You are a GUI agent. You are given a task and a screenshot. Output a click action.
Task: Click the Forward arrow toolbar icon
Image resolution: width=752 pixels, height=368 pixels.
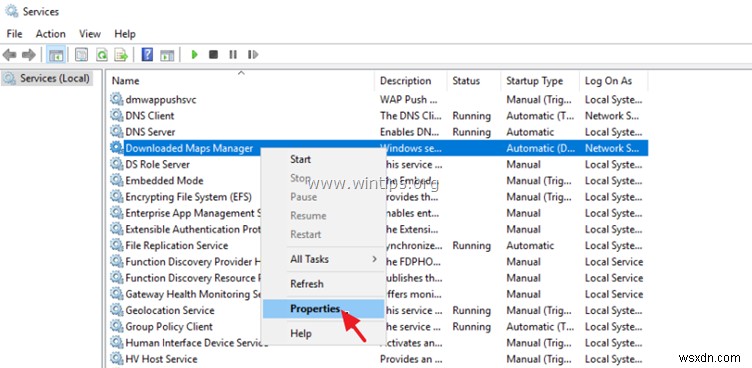point(28,55)
